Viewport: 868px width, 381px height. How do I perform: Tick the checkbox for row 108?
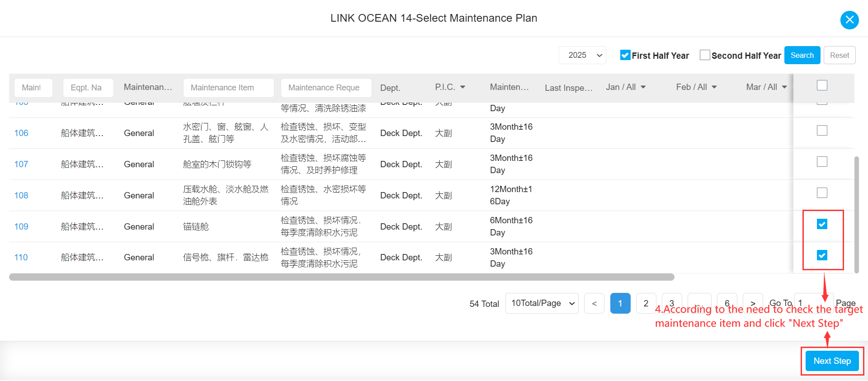click(x=822, y=193)
